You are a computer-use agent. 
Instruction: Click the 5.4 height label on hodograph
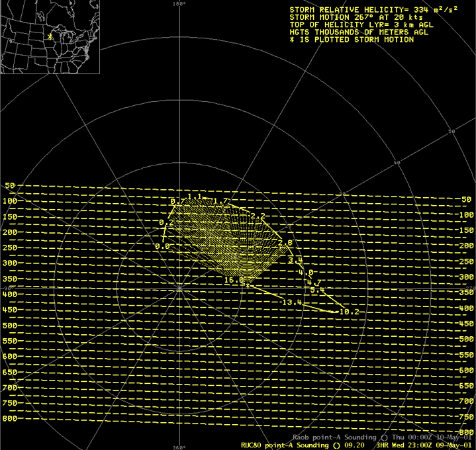click(x=317, y=290)
